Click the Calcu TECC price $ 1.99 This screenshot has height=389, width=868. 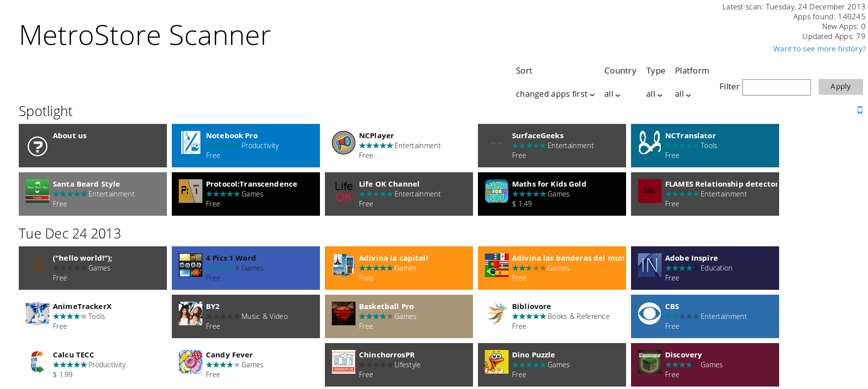(63, 375)
